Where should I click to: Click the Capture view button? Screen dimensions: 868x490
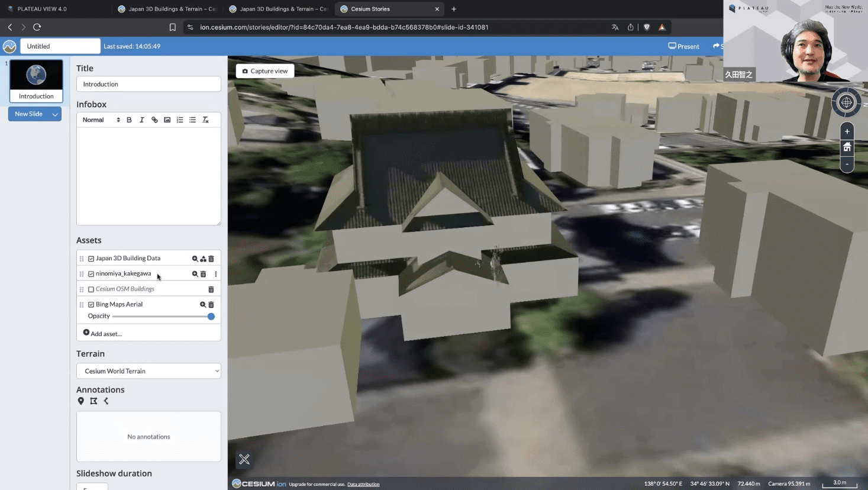pyautogui.click(x=265, y=71)
